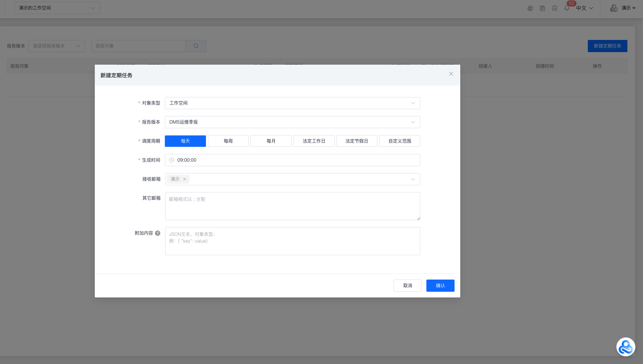This screenshot has height=364, width=643.
Task: Select 每月 schedule period
Action: (271, 141)
